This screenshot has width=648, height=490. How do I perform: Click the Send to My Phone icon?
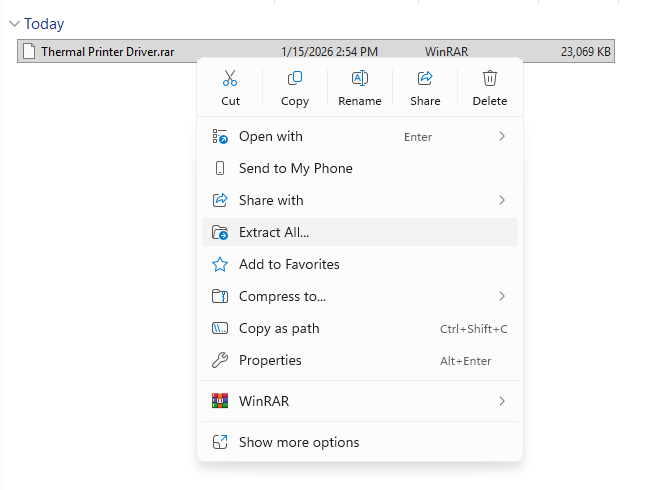pos(220,168)
